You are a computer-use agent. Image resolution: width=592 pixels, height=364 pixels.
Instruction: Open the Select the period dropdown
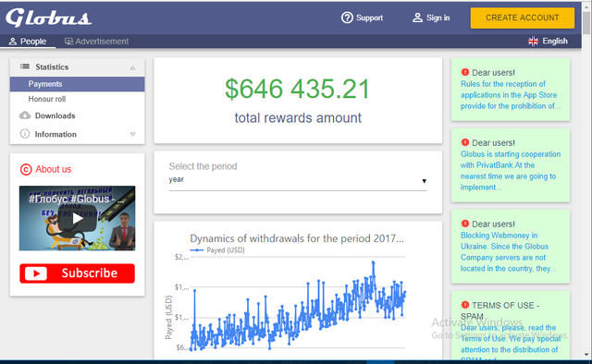tap(298, 180)
